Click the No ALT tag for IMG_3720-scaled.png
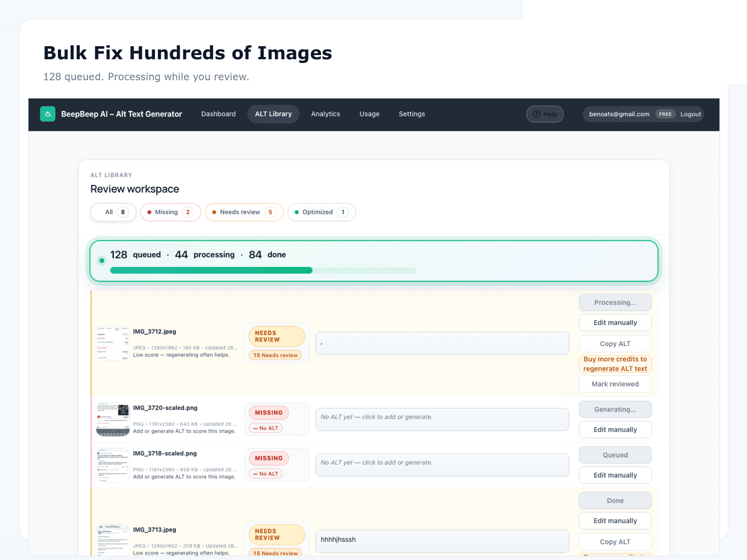This screenshot has height=560, width=747. 266,428
